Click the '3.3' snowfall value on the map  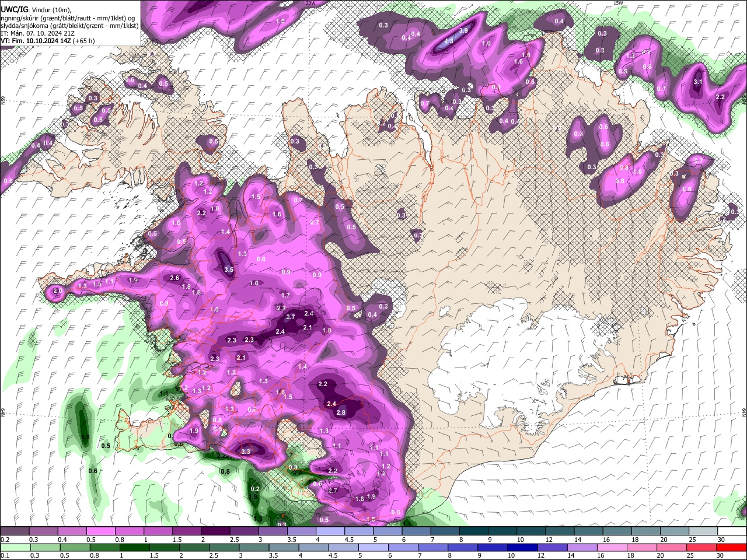245,452
